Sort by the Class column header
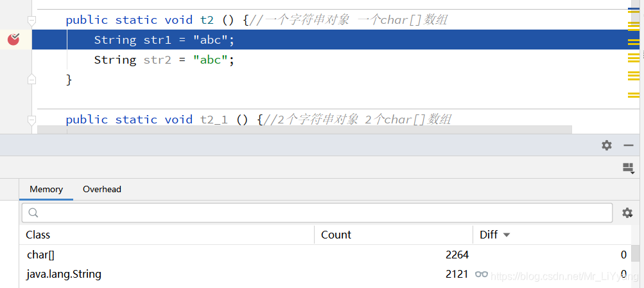Image resolution: width=644 pixels, height=288 pixels. (168, 235)
